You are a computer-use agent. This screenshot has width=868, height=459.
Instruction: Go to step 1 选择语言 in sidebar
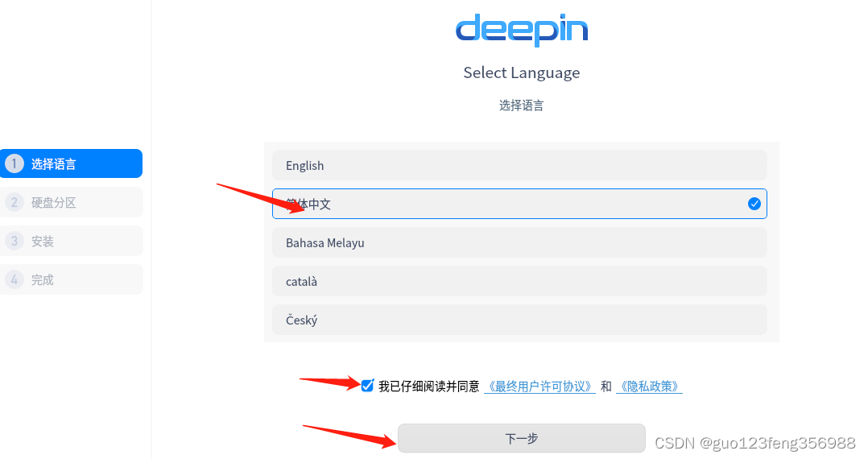pyautogui.click(x=71, y=163)
